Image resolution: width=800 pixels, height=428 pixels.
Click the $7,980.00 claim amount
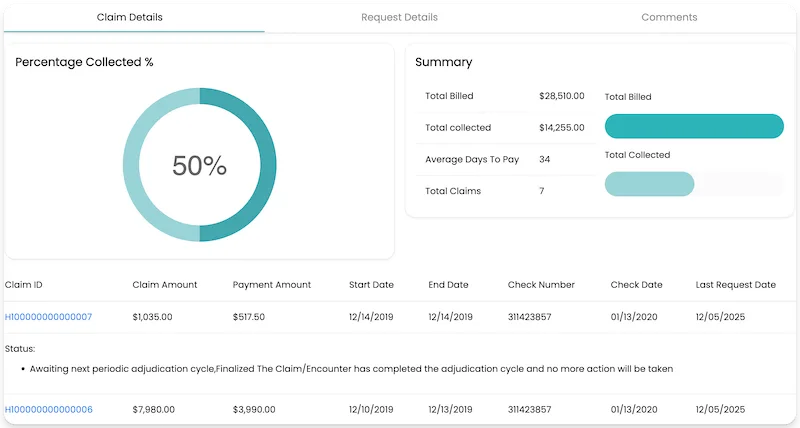tap(154, 409)
